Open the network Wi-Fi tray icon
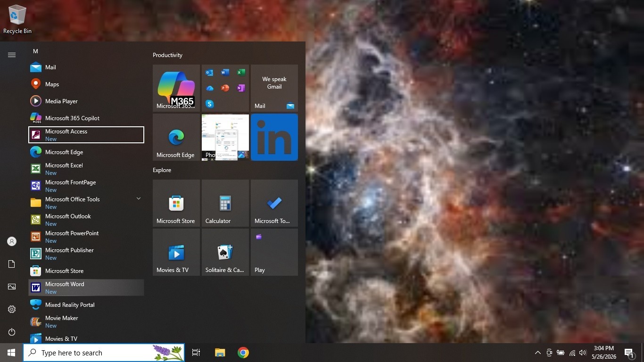 (x=572, y=353)
